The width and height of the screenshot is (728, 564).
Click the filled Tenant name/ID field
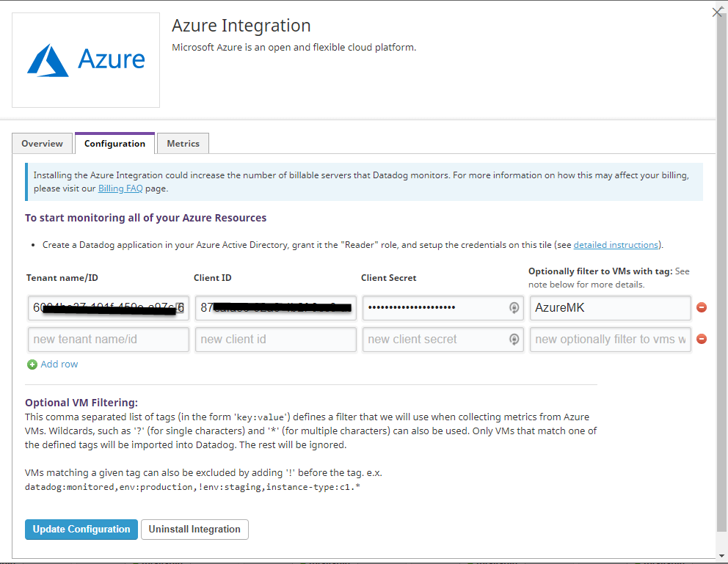coord(109,308)
